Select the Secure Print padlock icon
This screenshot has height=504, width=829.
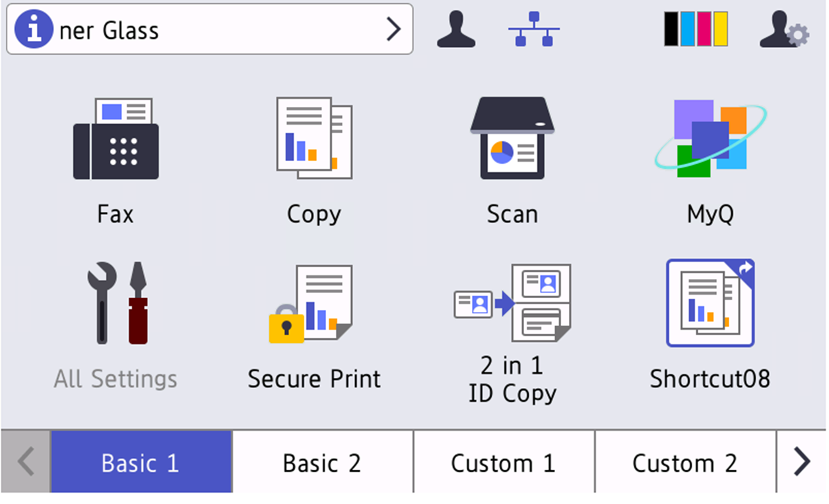(x=312, y=303)
